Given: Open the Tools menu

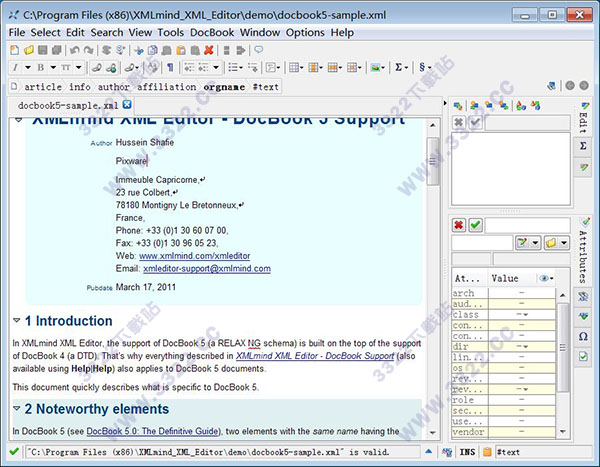Looking at the screenshot, I should click(171, 33).
